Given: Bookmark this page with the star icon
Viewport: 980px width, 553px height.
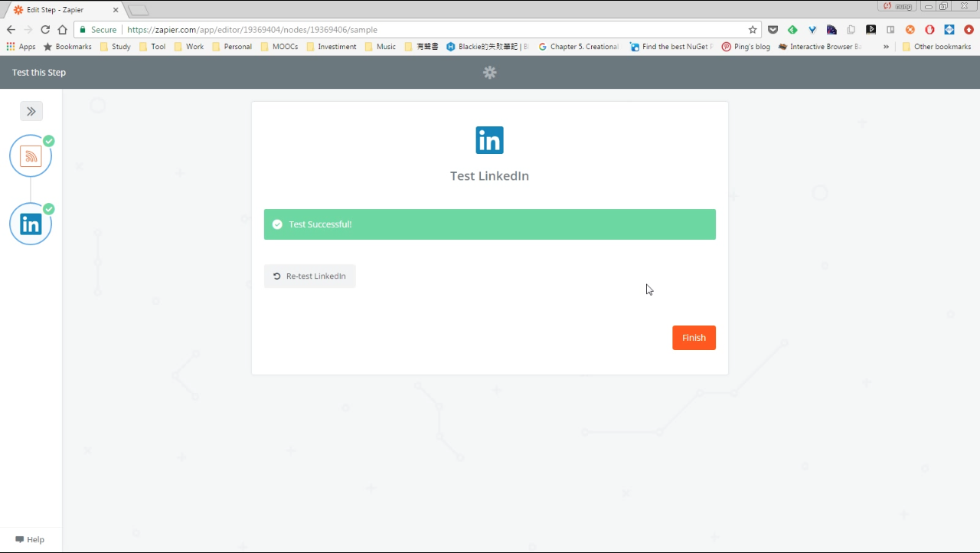Looking at the screenshot, I should click(x=753, y=30).
